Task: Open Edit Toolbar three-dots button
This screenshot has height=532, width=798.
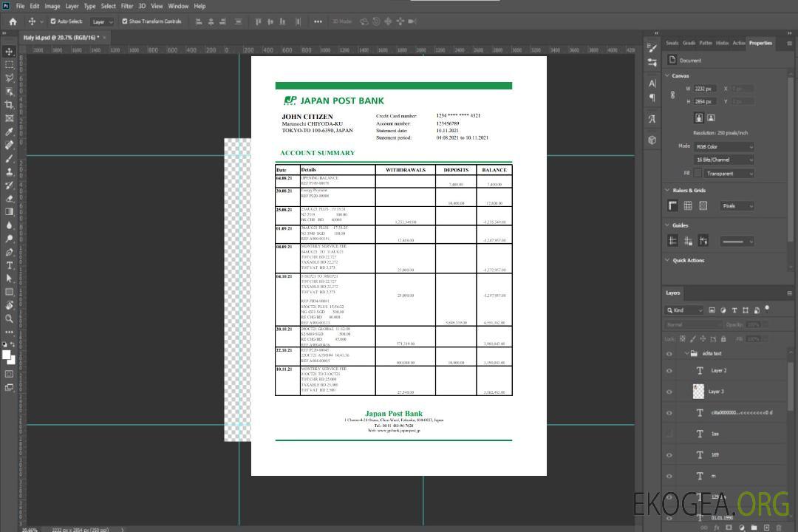Action: click(x=9, y=332)
